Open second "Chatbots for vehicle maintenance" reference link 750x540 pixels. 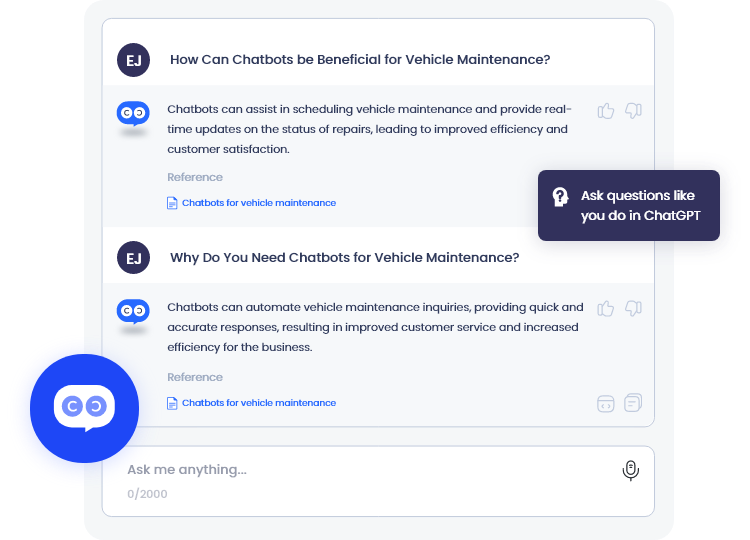pyautogui.click(x=258, y=403)
